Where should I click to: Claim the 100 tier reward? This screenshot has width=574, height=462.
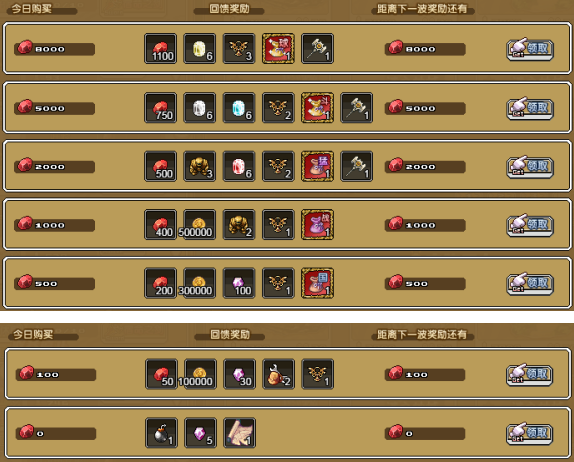pos(530,375)
